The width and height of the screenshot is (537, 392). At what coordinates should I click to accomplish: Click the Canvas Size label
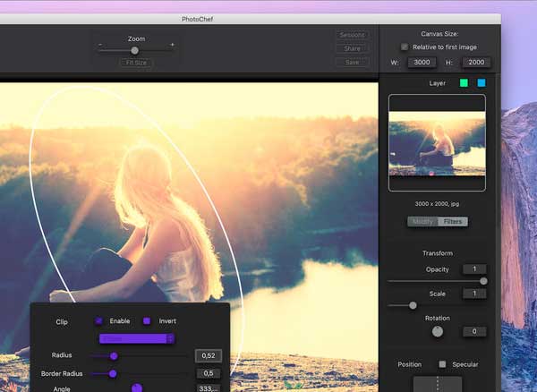pyautogui.click(x=439, y=34)
